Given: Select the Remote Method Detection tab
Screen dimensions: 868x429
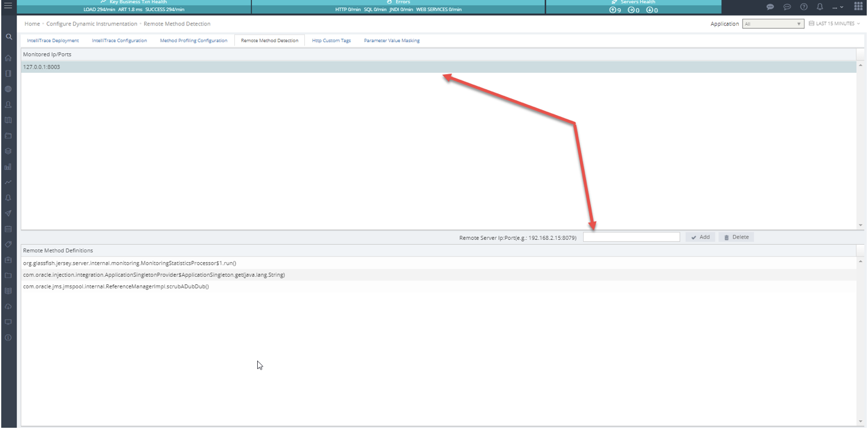Looking at the screenshot, I should (x=270, y=40).
